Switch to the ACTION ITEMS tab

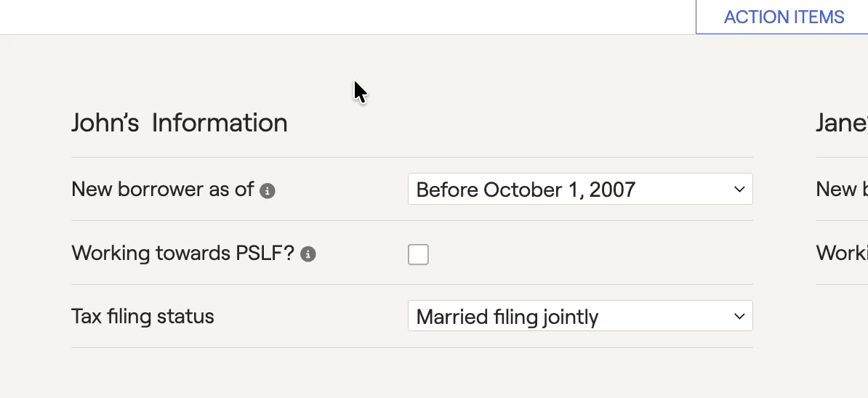tap(783, 17)
